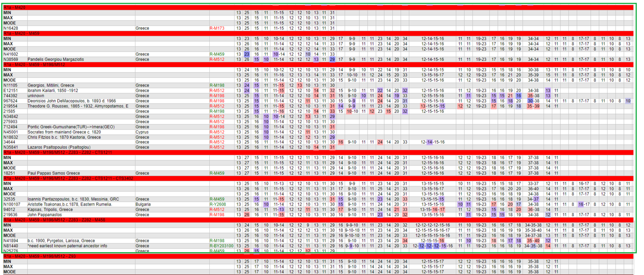Click kit number N41894

tap(11, 241)
